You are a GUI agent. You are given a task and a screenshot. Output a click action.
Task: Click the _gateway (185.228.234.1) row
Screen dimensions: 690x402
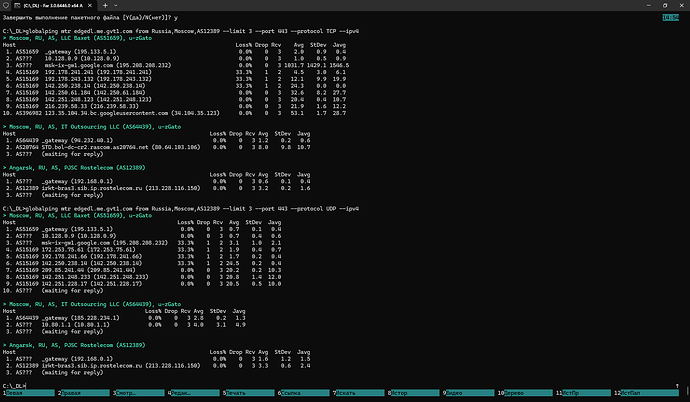tap(125, 318)
